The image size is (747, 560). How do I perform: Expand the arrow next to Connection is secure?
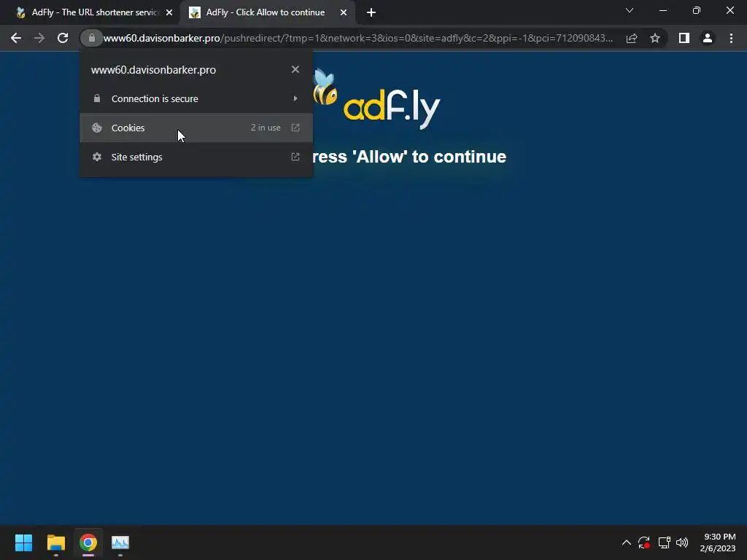pyautogui.click(x=295, y=98)
